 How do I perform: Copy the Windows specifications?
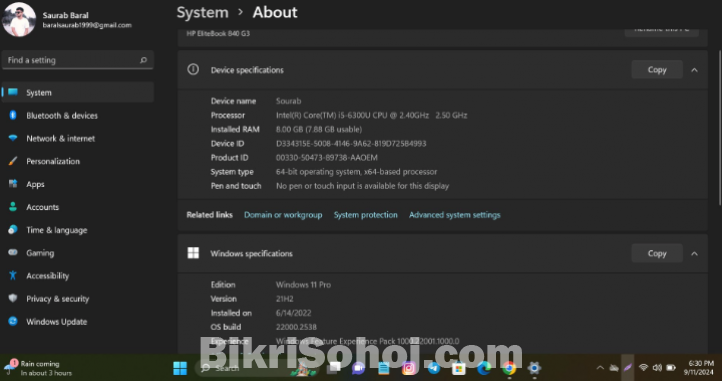[x=657, y=253]
